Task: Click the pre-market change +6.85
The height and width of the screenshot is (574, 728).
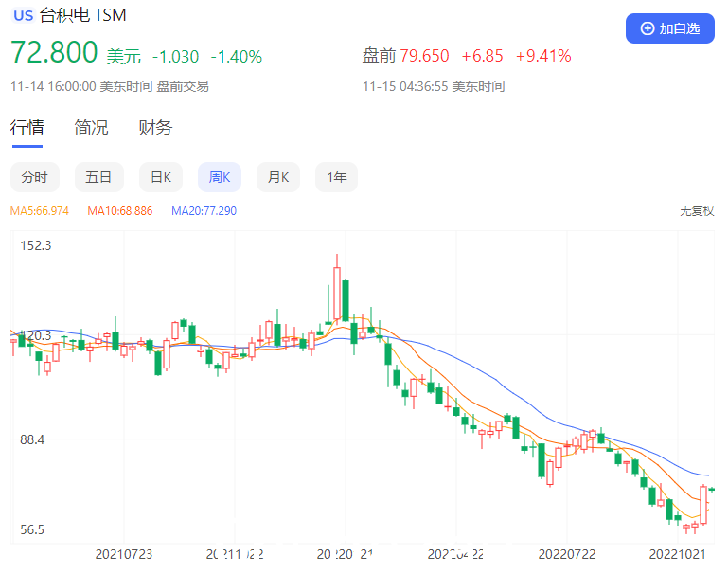Action: point(482,56)
